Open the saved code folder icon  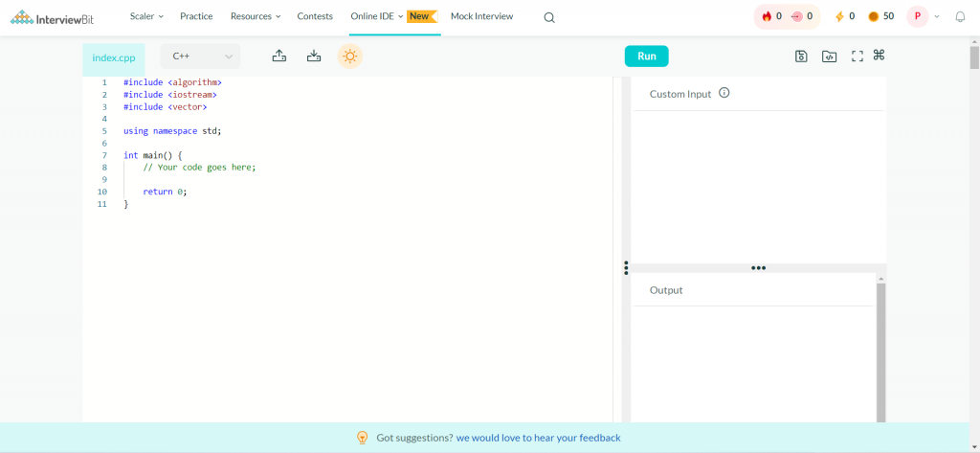830,57
